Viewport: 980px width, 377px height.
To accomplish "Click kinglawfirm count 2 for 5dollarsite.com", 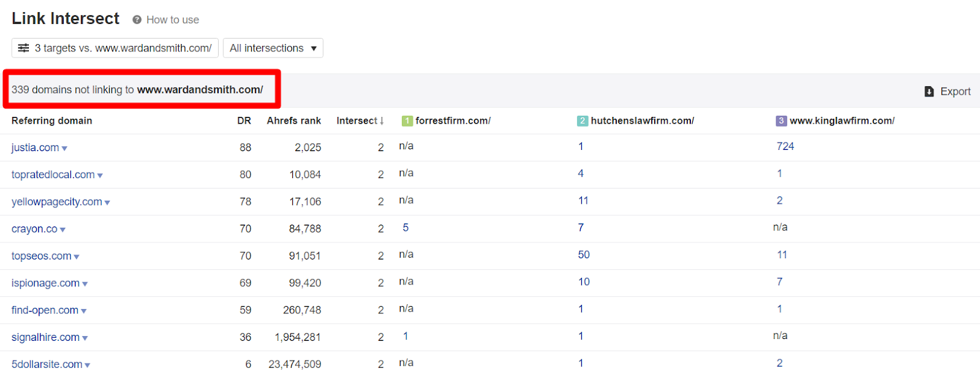I will pyautogui.click(x=780, y=363).
